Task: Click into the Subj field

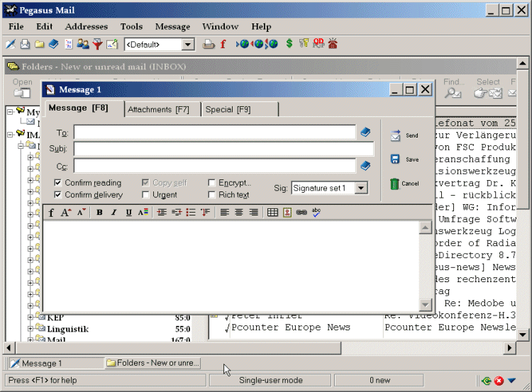Action: tap(223, 149)
